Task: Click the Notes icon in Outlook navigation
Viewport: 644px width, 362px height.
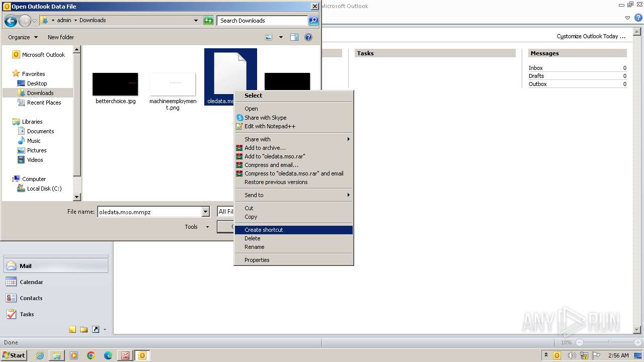Action: 72,329
